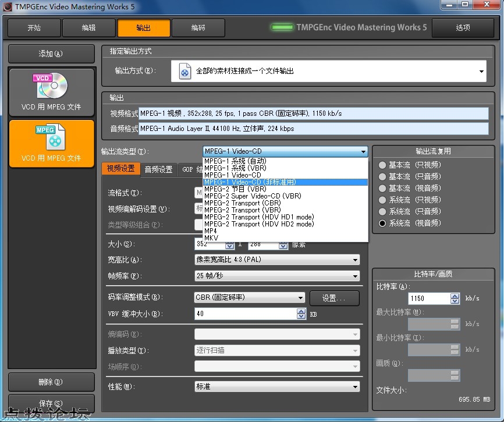Viewport: 504px width, 422px height.
Task: Click the 视频格式 summary field
Action: [x=313, y=114]
